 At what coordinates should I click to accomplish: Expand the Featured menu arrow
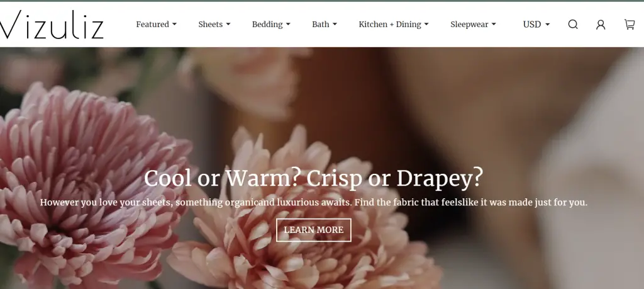[174, 25]
